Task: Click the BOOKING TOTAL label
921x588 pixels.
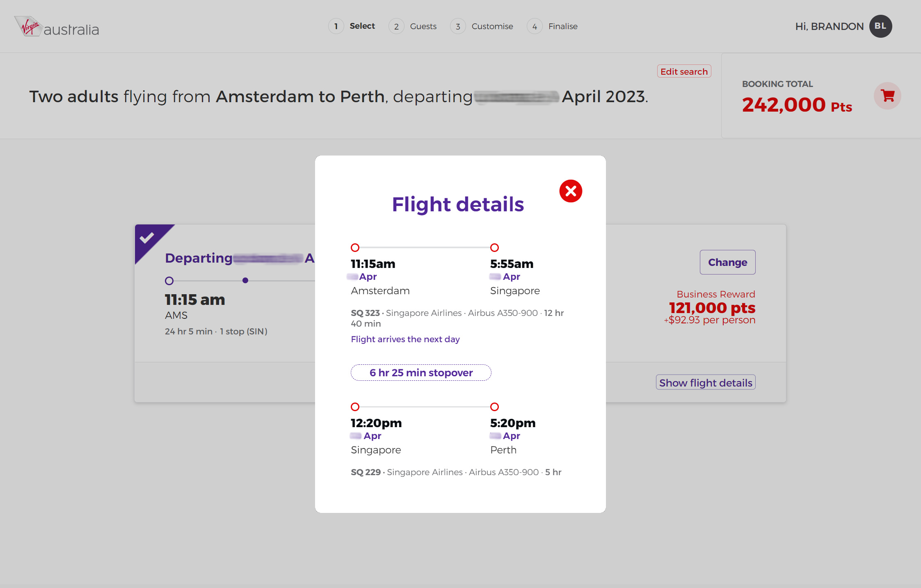Action: click(x=777, y=84)
